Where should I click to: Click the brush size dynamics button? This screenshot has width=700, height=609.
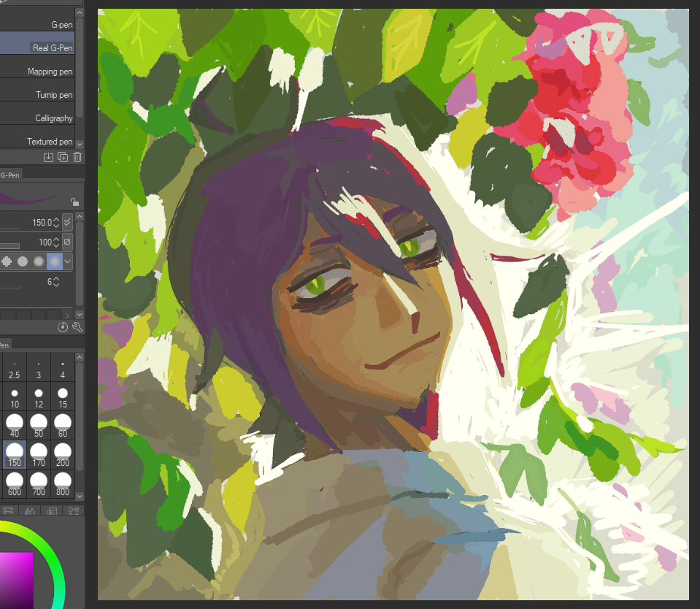point(68,222)
